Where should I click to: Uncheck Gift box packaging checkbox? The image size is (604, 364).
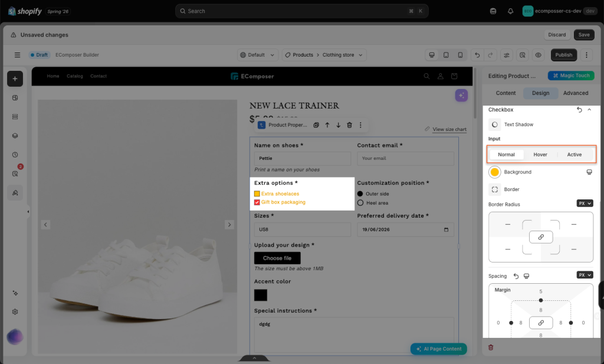pos(257,202)
